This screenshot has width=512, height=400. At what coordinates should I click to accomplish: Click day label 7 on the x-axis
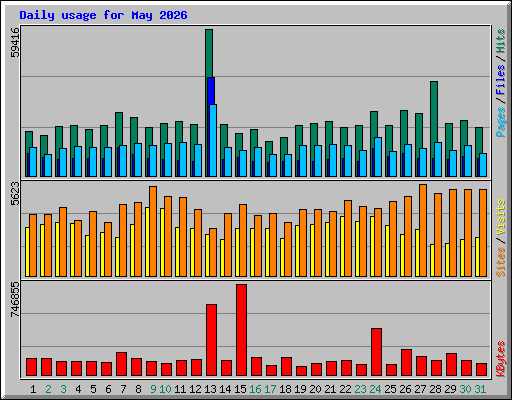coord(123,389)
